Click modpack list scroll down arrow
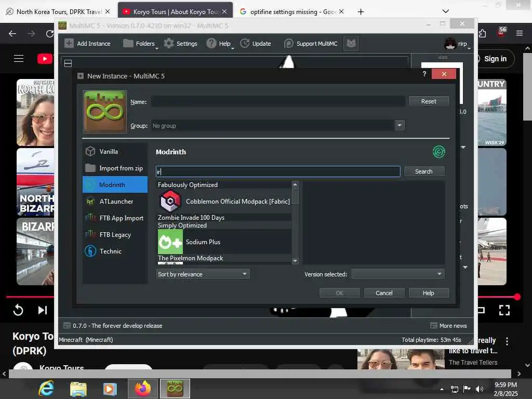This screenshot has width=532, height=399. [295, 261]
